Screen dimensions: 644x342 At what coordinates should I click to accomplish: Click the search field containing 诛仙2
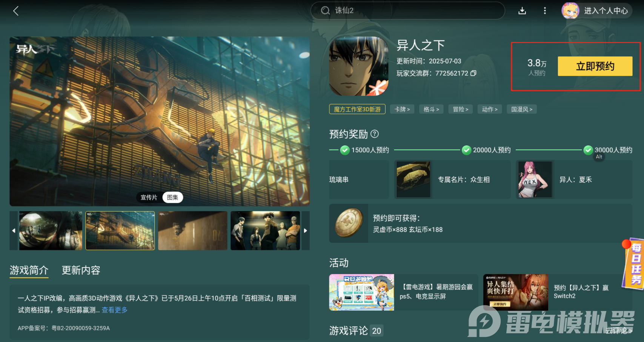click(x=407, y=11)
